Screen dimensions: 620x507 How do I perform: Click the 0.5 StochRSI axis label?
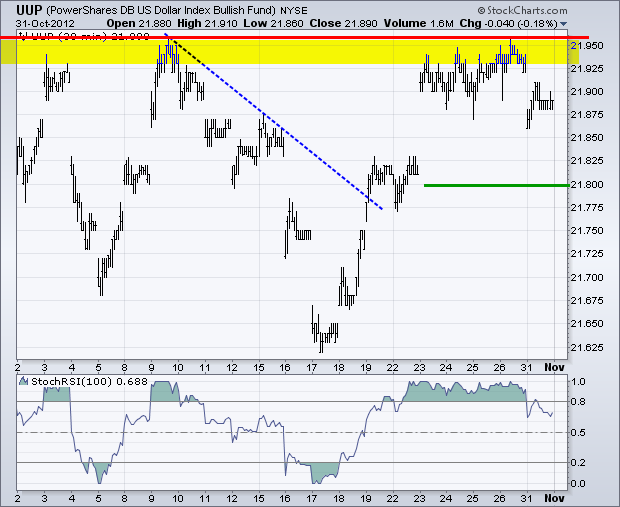click(578, 433)
